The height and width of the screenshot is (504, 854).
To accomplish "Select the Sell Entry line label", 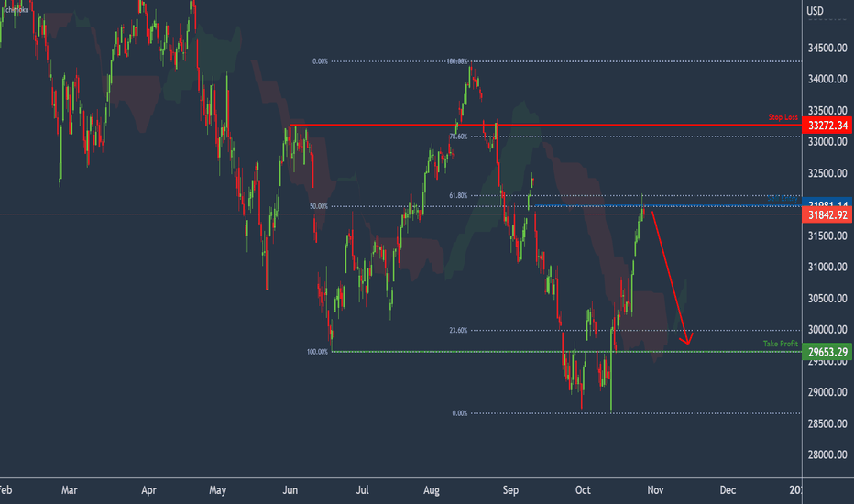I will pyautogui.click(x=783, y=198).
